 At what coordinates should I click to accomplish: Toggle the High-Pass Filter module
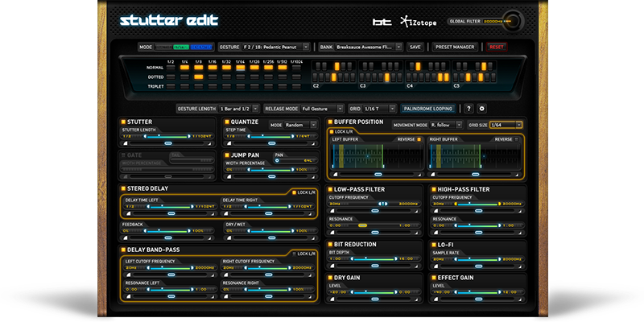434,189
